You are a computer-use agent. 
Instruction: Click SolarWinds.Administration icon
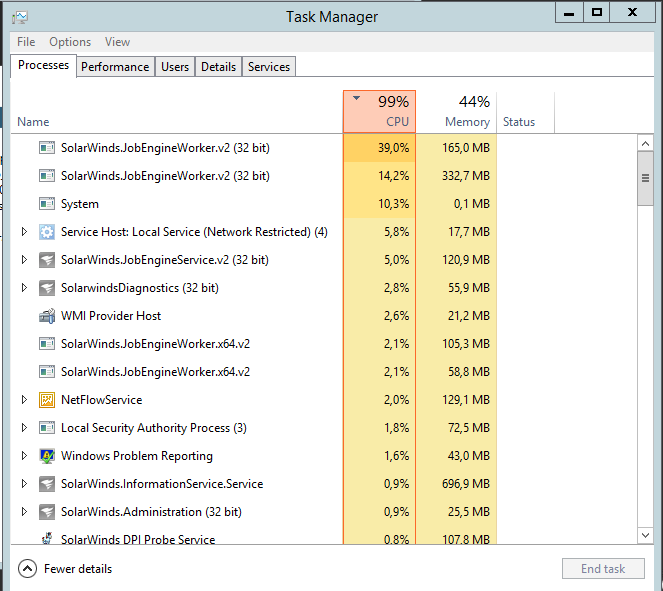(x=47, y=512)
